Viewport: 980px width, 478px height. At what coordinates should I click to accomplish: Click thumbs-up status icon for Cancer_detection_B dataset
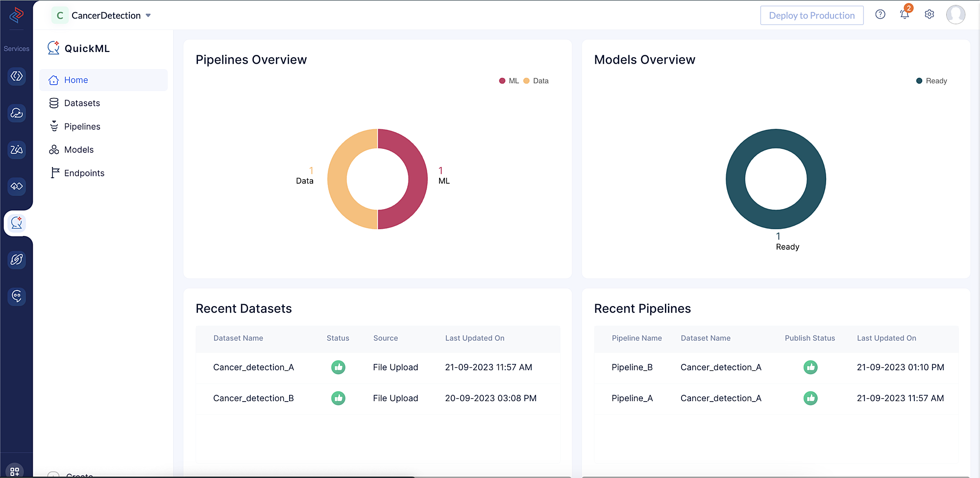point(338,398)
